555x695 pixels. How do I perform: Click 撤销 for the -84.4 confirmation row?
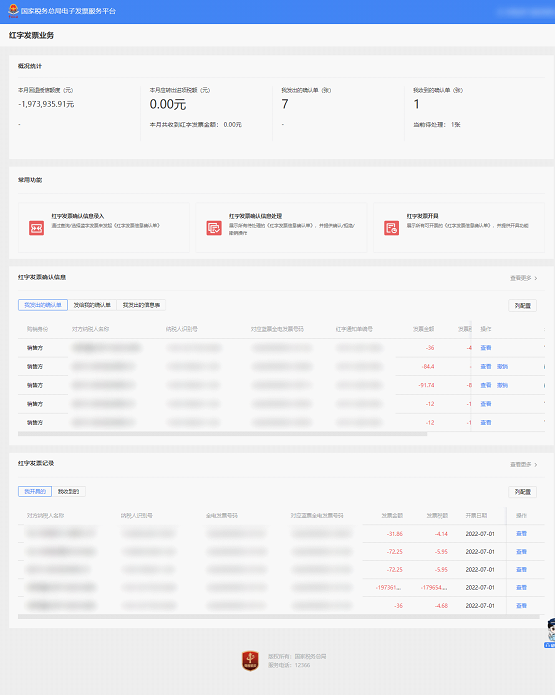pyautogui.click(x=502, y=367)
